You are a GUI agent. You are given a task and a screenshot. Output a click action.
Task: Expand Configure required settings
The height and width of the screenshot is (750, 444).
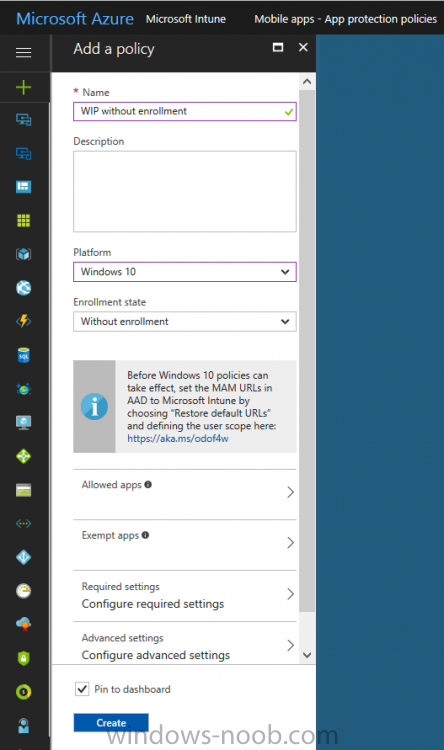pos(185,596)
